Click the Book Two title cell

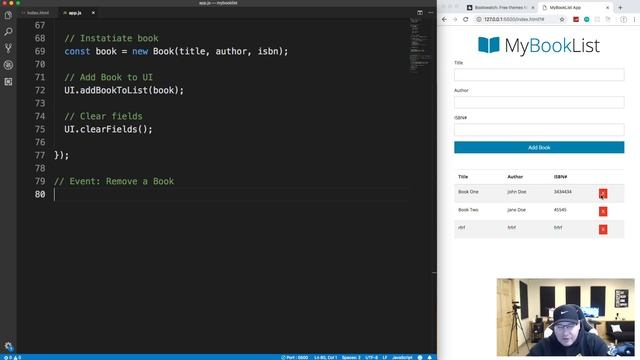tap(468, 210)
